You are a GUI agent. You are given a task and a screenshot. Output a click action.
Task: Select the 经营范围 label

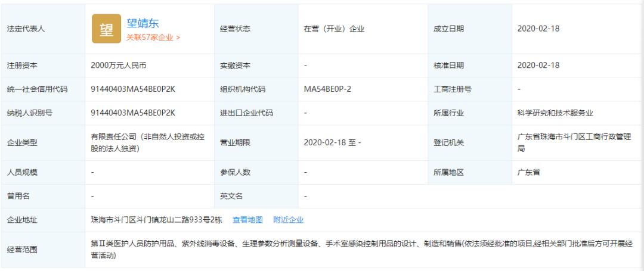tap(22, 250)
